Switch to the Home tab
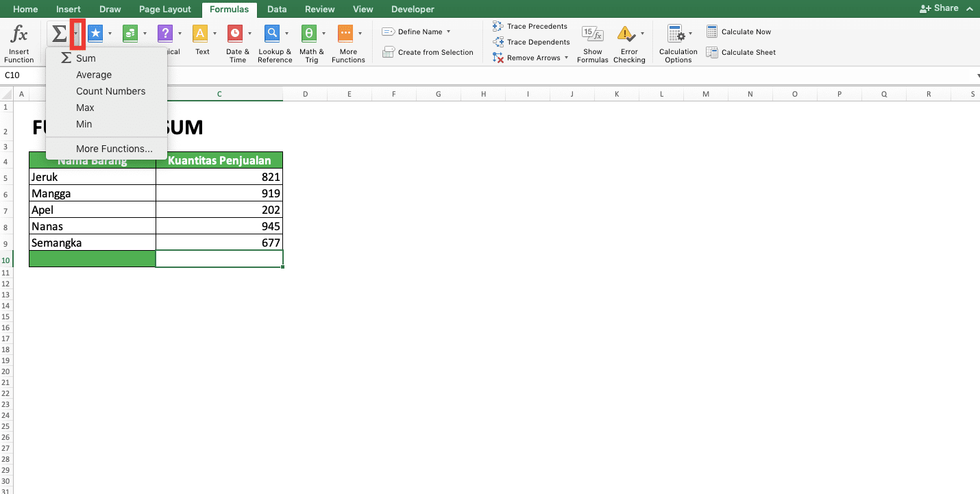The image size is (980, 494). tap(25, 9)
